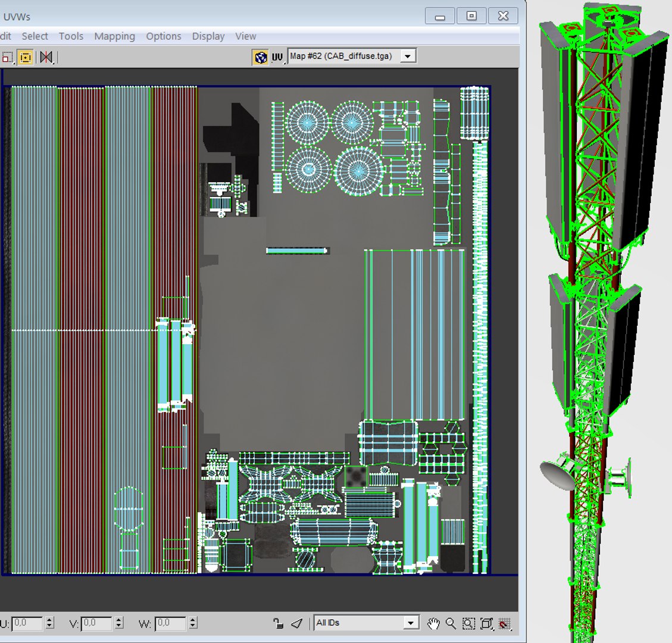This screenshot has width=672, height=643.
Task: Open the View menu
Action: [246, 36]
